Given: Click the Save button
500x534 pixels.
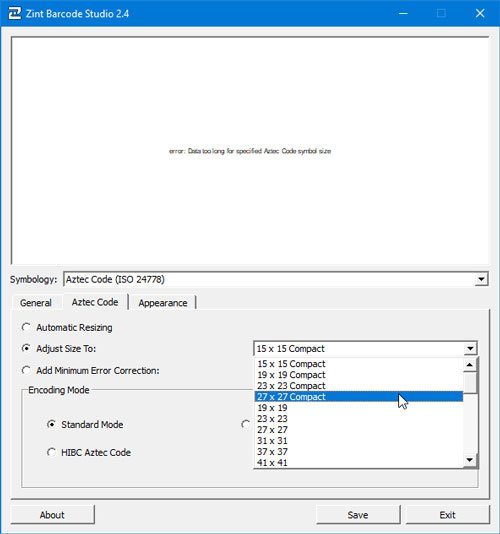Looking at the screenshot, I should [x=358, y=515].
